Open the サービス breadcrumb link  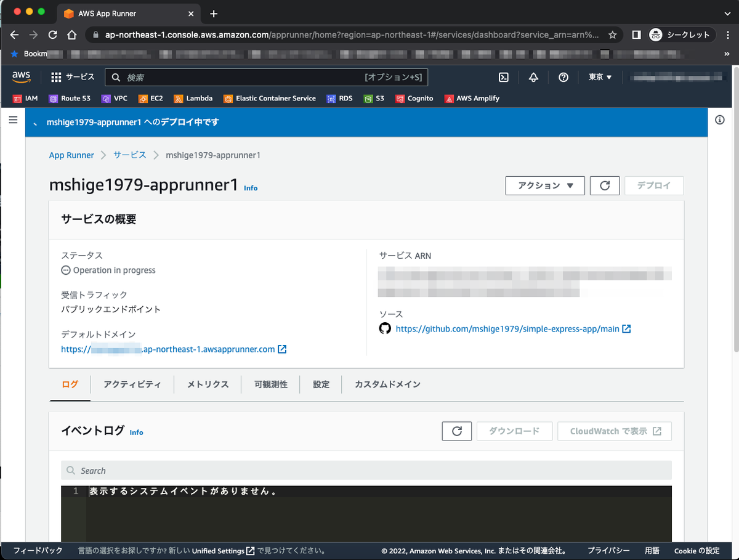pos(130,155)
